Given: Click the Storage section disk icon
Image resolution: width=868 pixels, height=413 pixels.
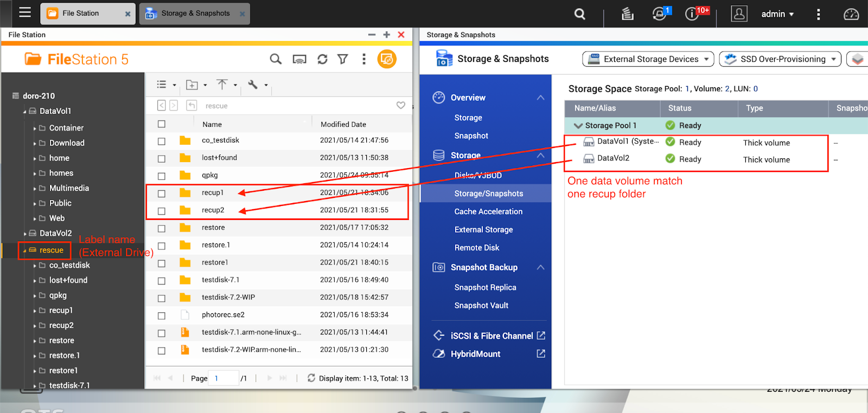Looking at the screenshot, I should [439, 155].
